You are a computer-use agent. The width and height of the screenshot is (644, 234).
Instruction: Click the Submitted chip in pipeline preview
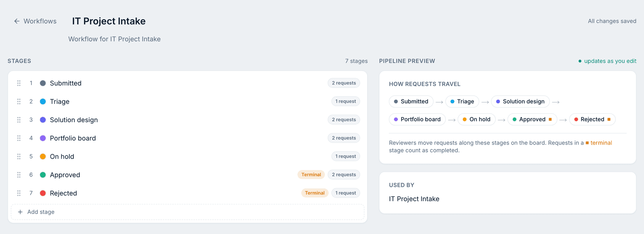tap(411, 101)
